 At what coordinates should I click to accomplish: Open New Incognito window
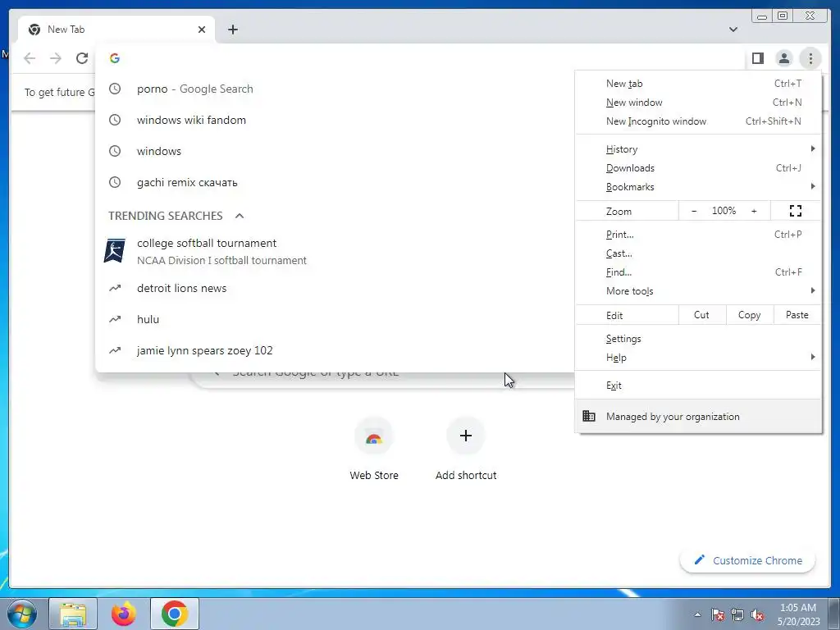699,121
